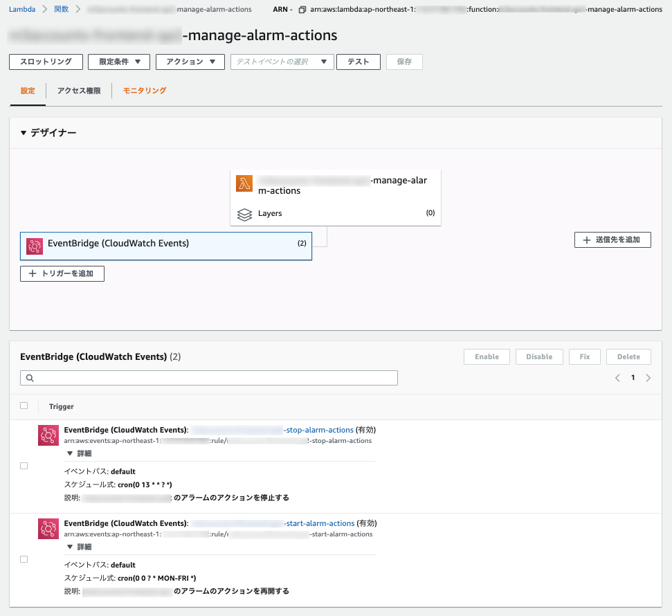Click schedule cron(0 13 * * ? *)
Viewport: 672px width, 616px height.
pos(145,484)
